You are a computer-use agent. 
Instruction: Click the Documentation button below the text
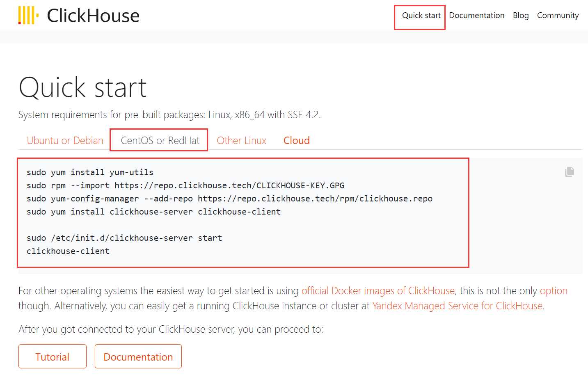[138, 356]
